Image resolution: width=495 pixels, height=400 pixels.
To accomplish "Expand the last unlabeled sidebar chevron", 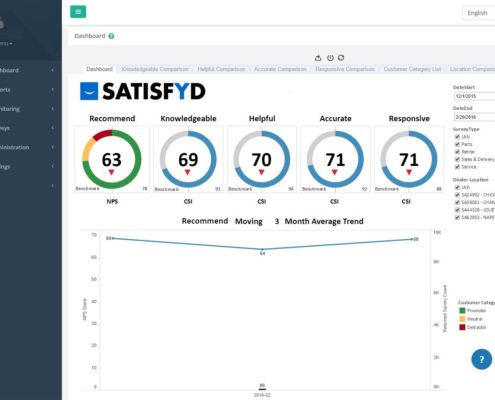I will pyautogui.click(x=53, y=186).
